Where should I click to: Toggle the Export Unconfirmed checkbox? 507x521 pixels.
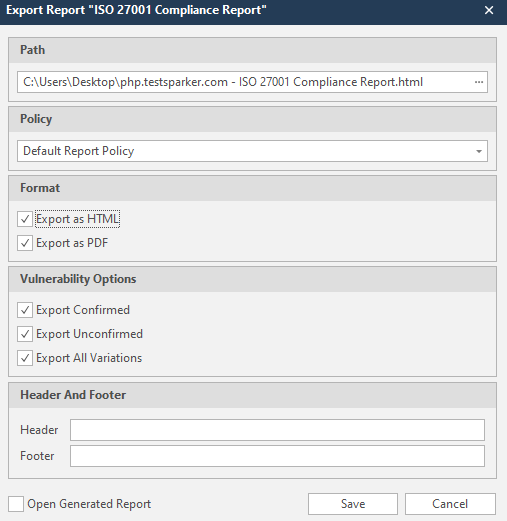[x=25, y=334]
